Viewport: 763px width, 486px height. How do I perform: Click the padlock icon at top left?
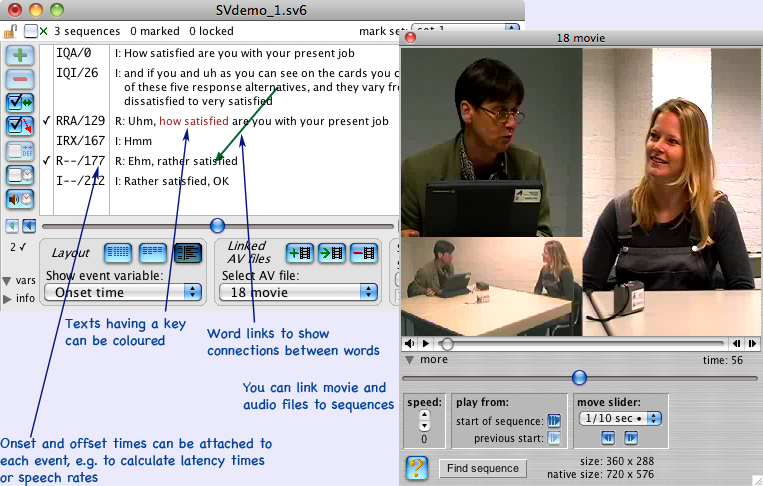[10, 32]
